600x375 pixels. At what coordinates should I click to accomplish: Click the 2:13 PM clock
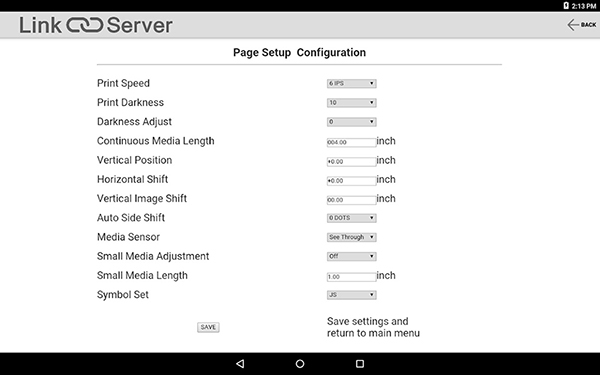[x=584, y=6]
